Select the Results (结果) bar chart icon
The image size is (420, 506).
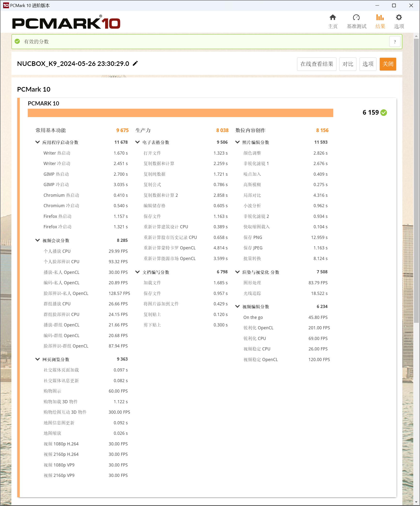tap(380, 18)
